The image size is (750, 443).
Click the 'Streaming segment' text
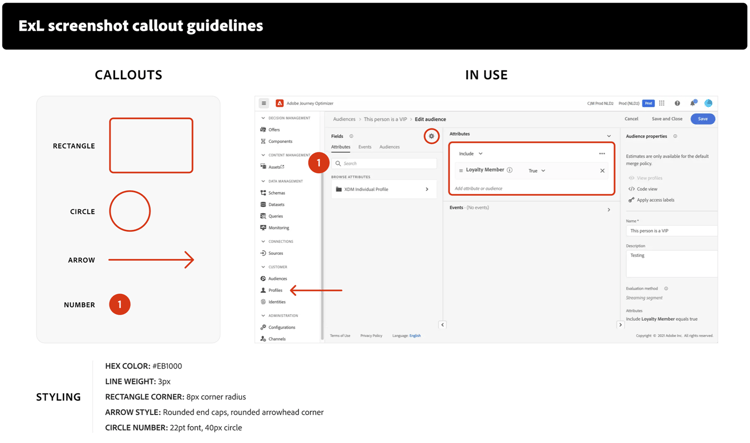[644, 298]
